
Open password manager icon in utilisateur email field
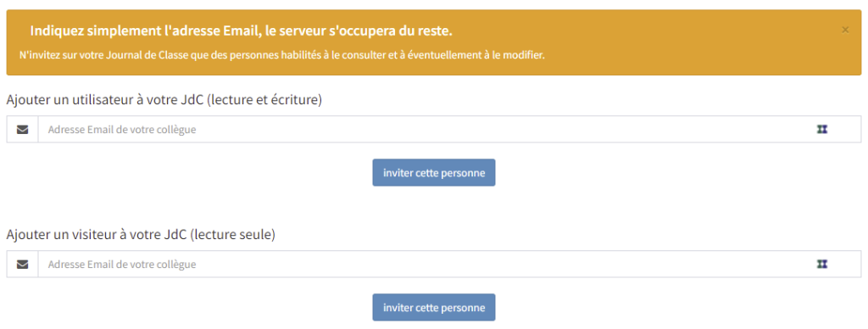click(x=822, y=129)
